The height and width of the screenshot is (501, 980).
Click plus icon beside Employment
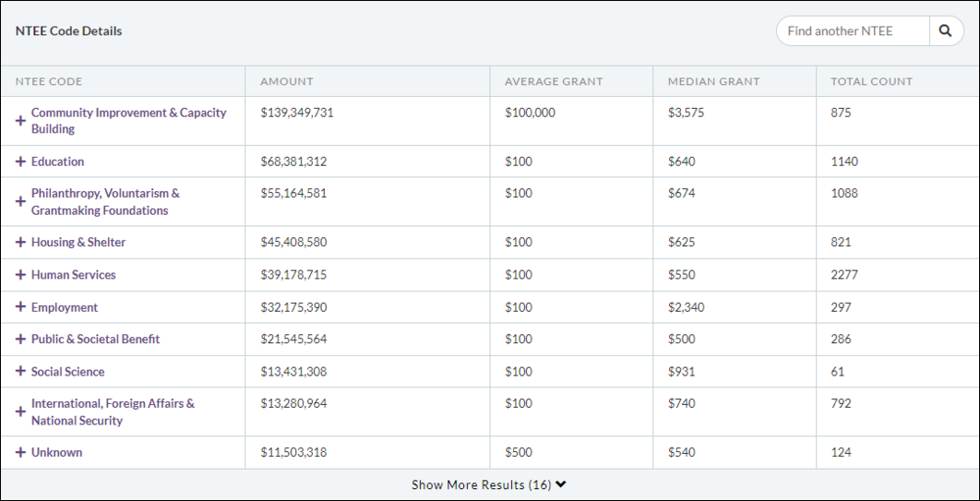point(20,307)
